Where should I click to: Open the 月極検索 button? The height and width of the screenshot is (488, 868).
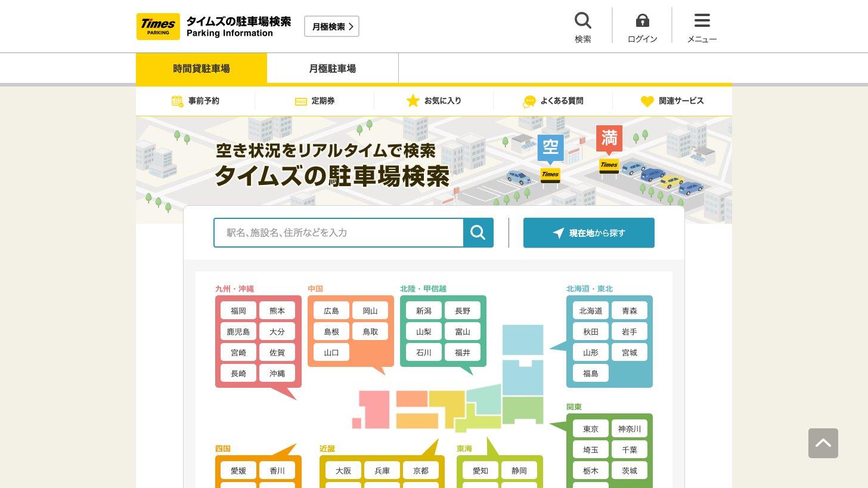331,26
